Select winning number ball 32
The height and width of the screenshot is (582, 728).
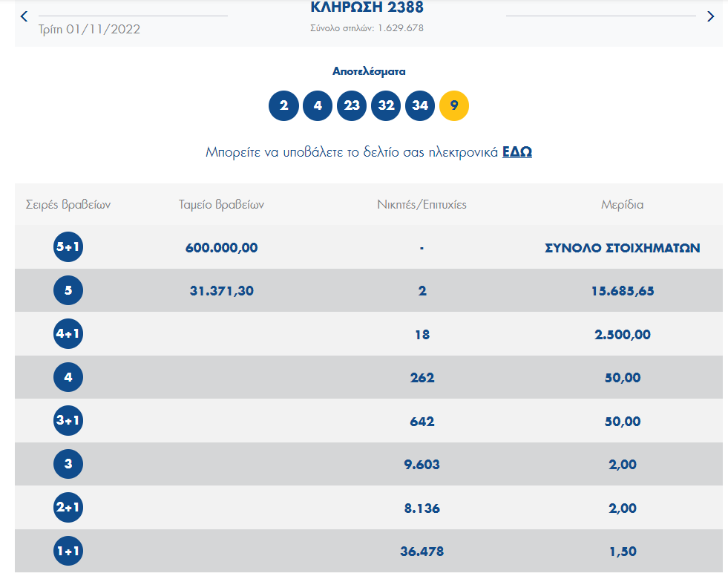pos(386,106)
